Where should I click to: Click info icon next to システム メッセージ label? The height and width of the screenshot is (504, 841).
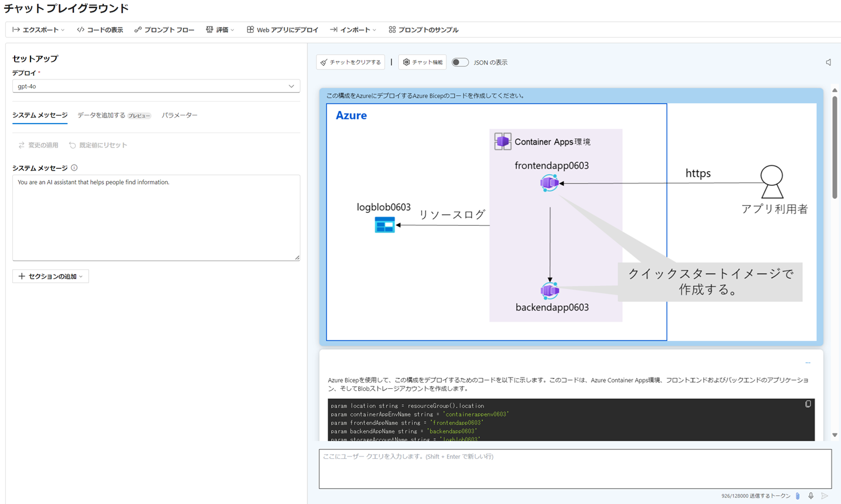click(x=74, y=168)
